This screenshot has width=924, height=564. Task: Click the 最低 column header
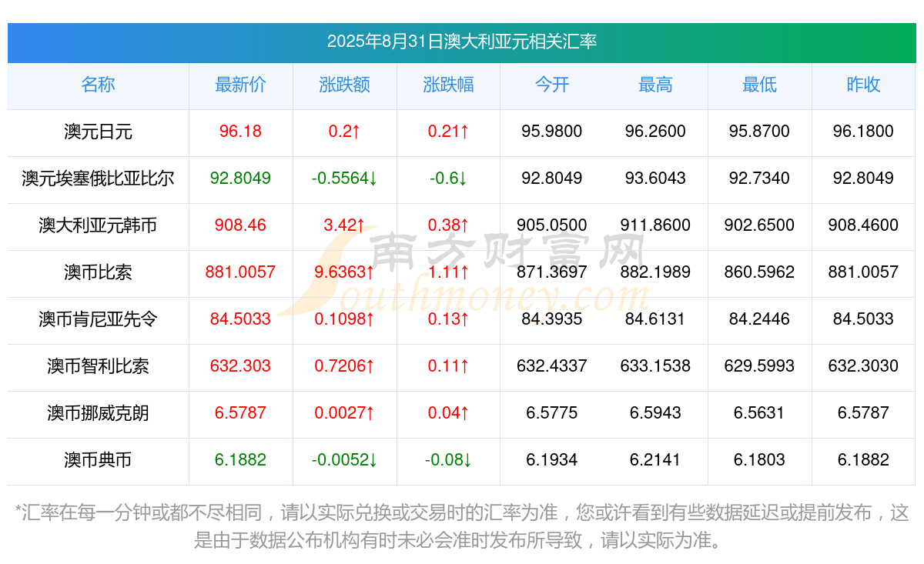(759, 85)
